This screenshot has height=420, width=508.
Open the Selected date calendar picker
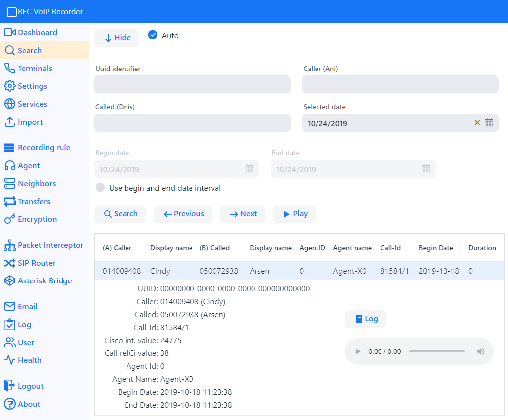pyautogui.click(x=489, y=123)
